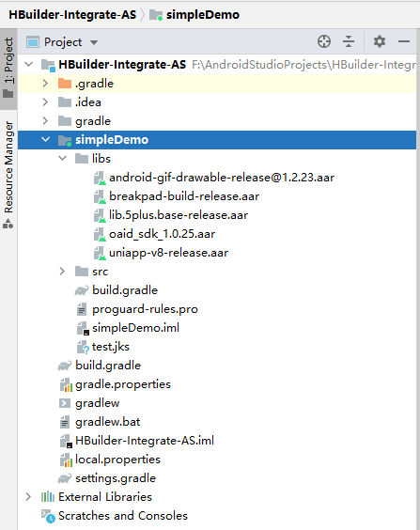Click the HBuilder-Integrate-AS breadcrumb
The width and height of the screenshot is (420, 530).
[x=72, y=15]
